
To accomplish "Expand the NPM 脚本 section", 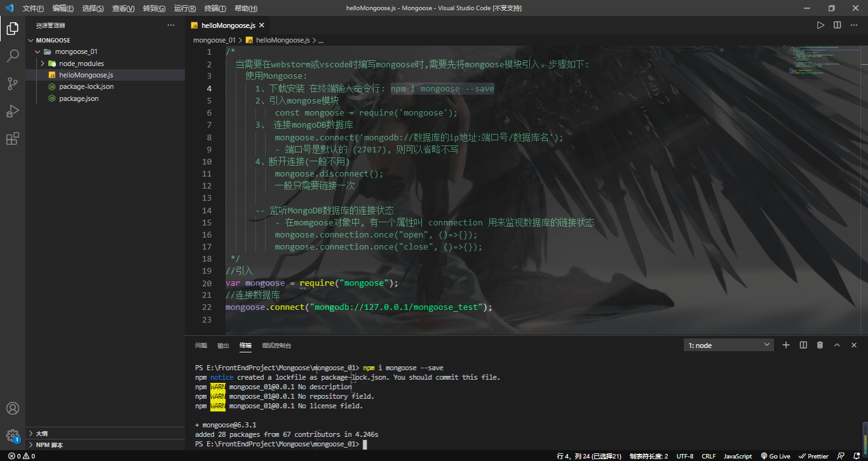I will [x=105, y=445].
